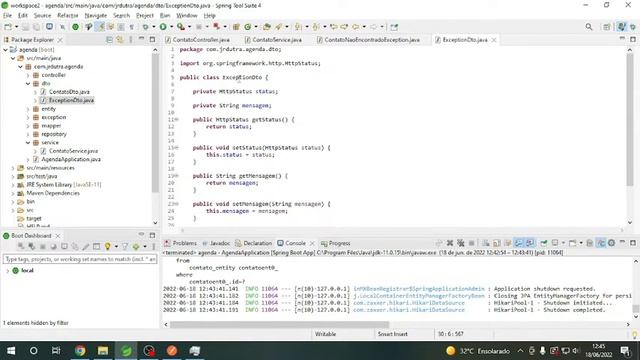
Task: Open the Display Selected Console dropdown
Action: 563,243
